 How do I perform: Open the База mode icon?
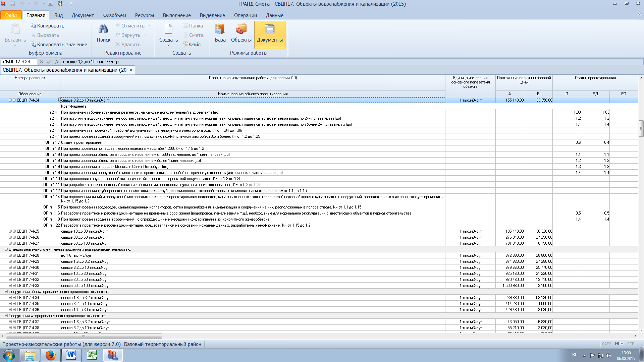tap(220, 29)
